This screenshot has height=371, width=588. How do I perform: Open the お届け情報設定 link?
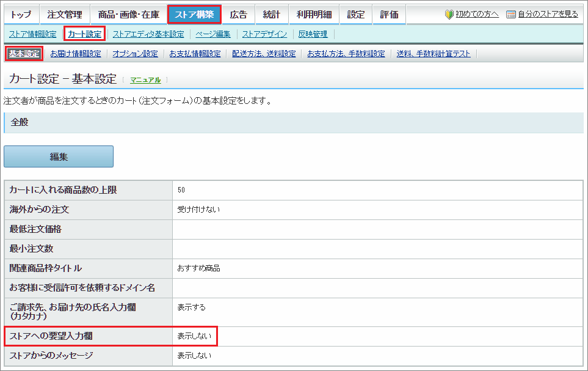click(x=76, y=54)
